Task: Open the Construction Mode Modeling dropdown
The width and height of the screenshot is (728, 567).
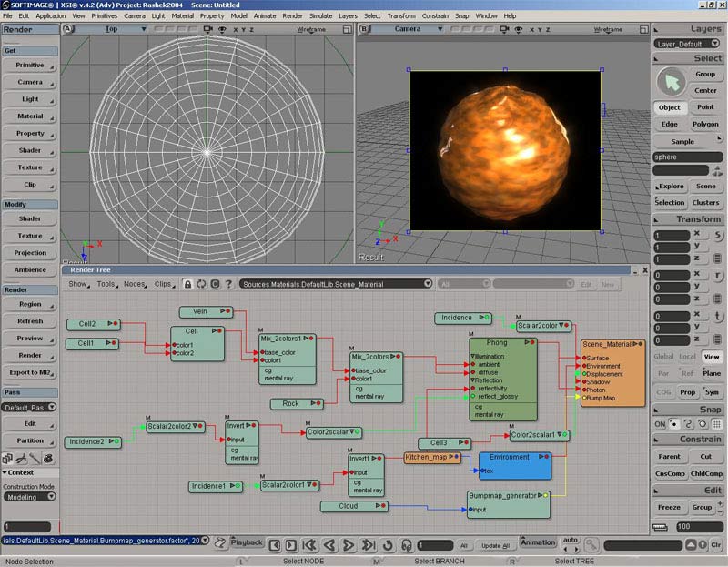Action: tap(30, 497)
